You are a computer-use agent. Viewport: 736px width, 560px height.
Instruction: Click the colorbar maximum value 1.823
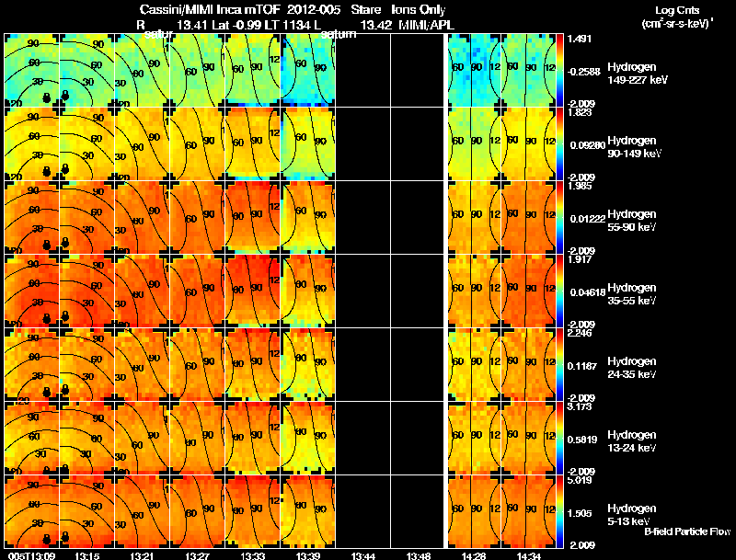click(580, 112)
